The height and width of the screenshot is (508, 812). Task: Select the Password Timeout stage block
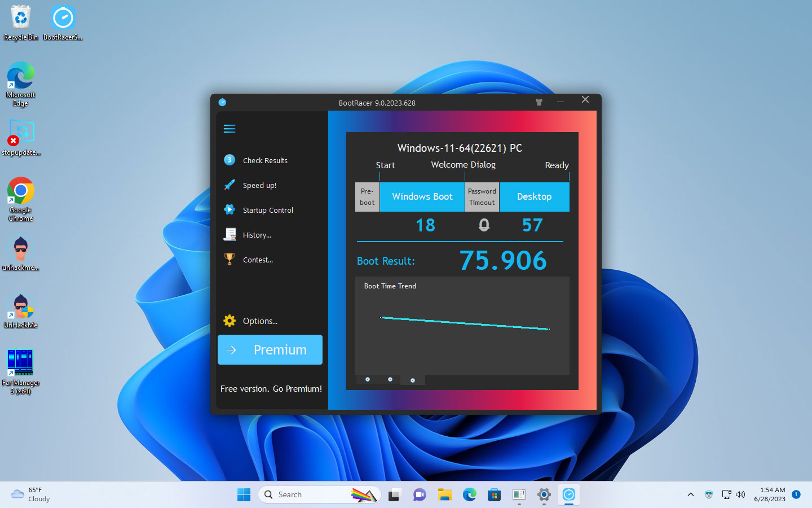click(482, 197)
